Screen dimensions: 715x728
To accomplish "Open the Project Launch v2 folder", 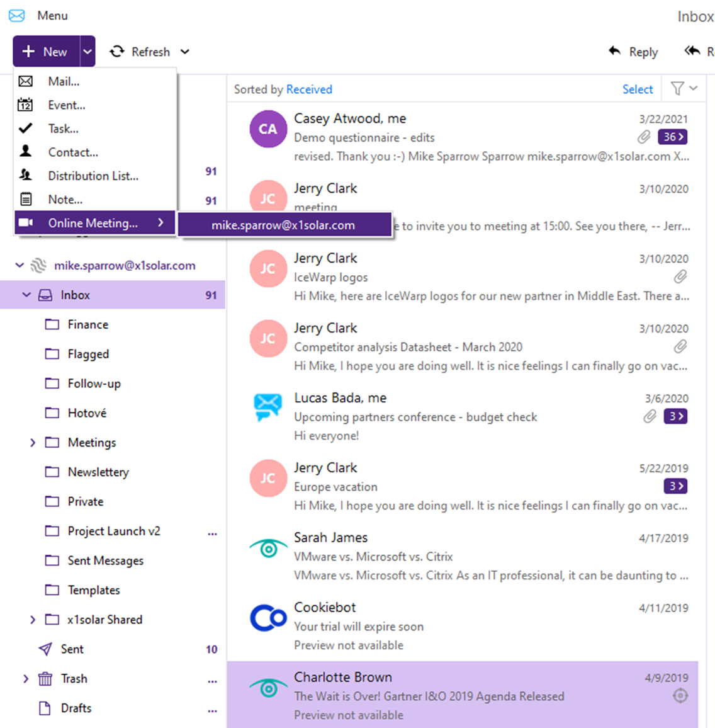I will point(114,531).
